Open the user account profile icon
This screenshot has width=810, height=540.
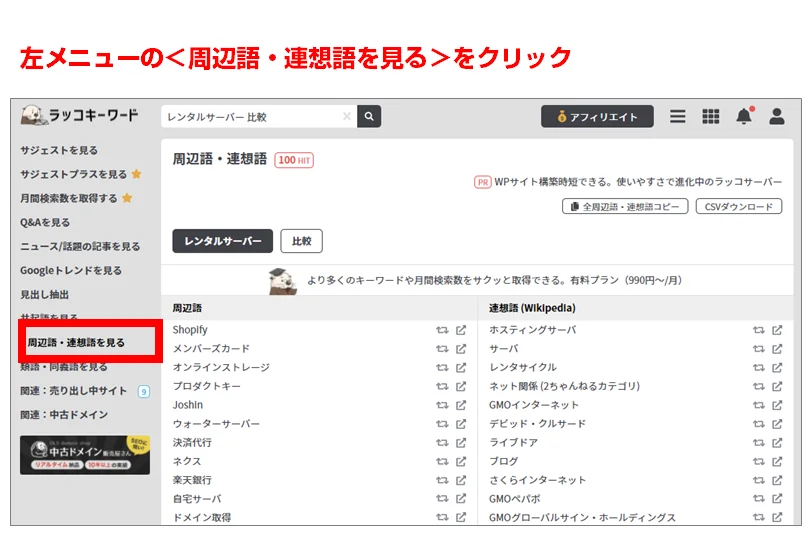click(x=777, y=116)
